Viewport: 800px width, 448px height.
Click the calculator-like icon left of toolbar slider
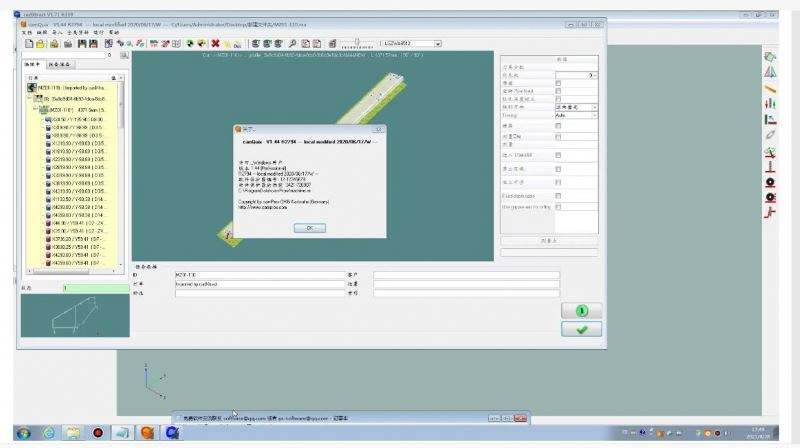pos(332,44)
